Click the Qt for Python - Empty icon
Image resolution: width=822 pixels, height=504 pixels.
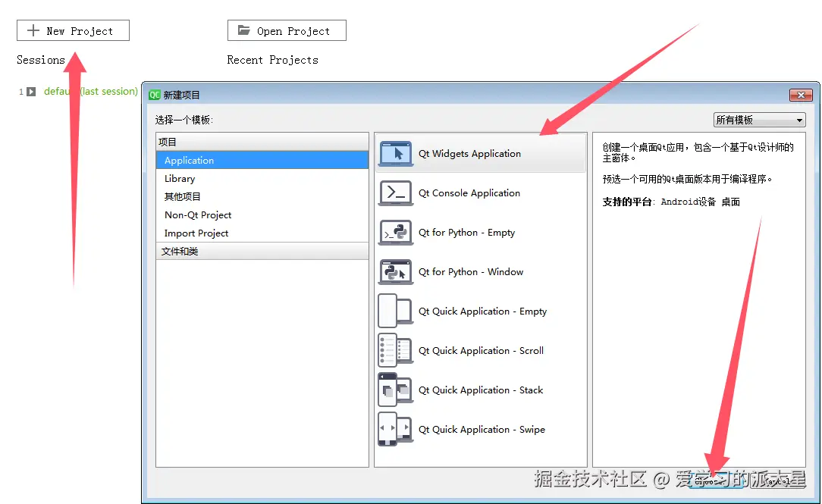point(396,232)
